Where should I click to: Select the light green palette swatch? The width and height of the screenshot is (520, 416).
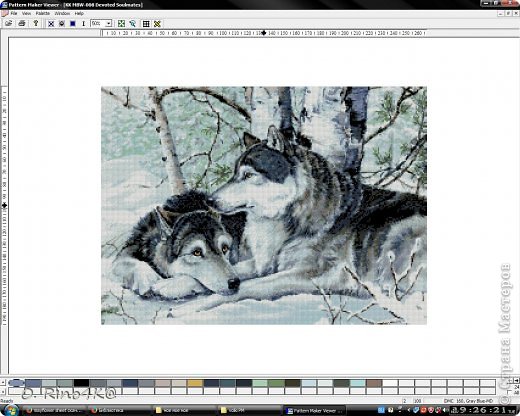tap(260, 383)
